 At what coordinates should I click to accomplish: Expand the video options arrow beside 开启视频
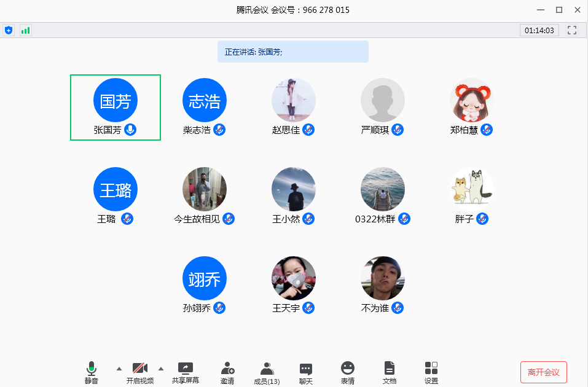(161, 369)
